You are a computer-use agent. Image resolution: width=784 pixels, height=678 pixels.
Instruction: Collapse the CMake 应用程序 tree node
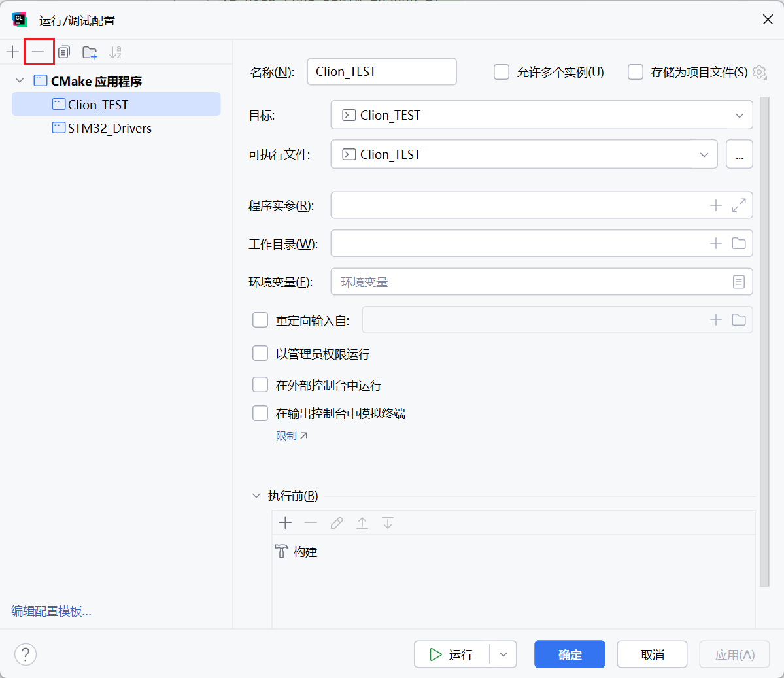tap(20, 80)
